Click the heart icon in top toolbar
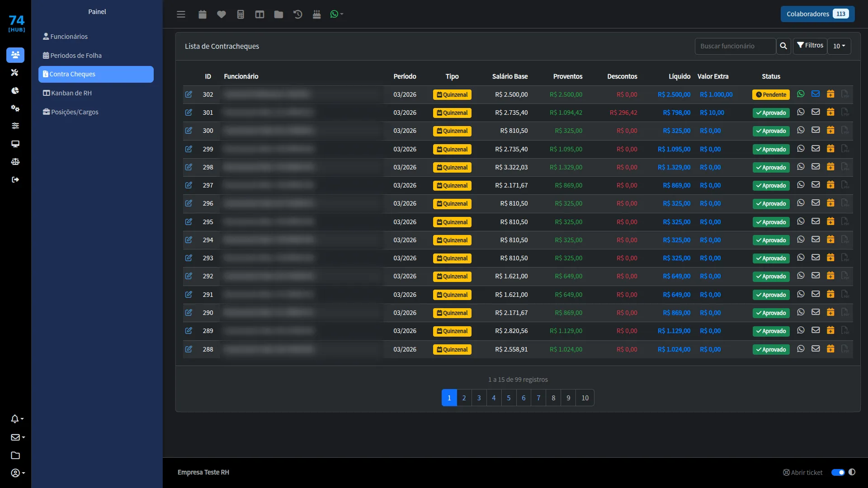 click(x=222, y=14)
